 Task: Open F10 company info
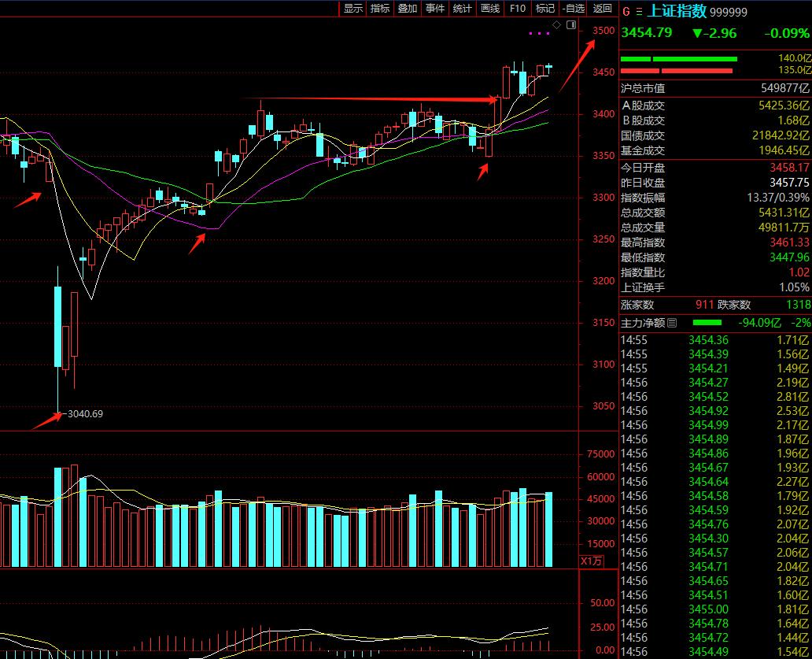518,9
